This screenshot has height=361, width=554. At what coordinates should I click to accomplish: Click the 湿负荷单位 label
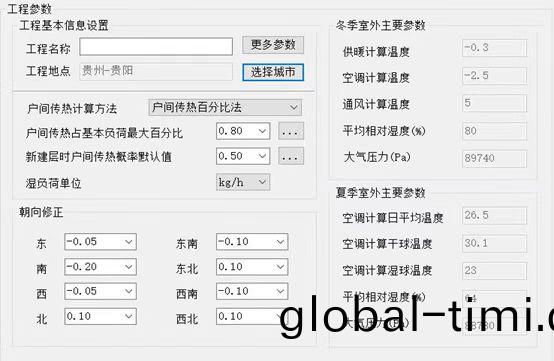53,183
